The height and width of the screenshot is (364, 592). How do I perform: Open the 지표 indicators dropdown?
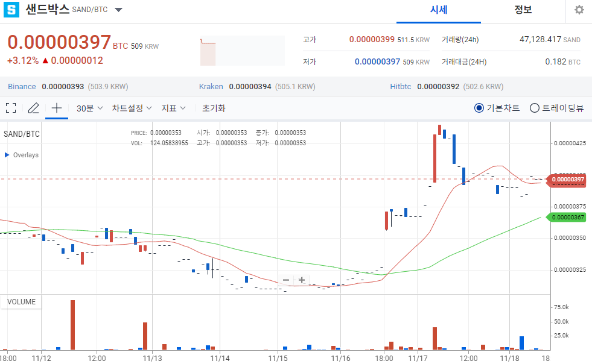174,108
